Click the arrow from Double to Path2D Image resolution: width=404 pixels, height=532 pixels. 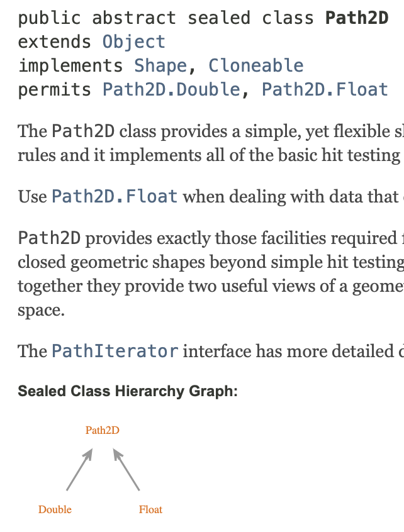(79, 469)
